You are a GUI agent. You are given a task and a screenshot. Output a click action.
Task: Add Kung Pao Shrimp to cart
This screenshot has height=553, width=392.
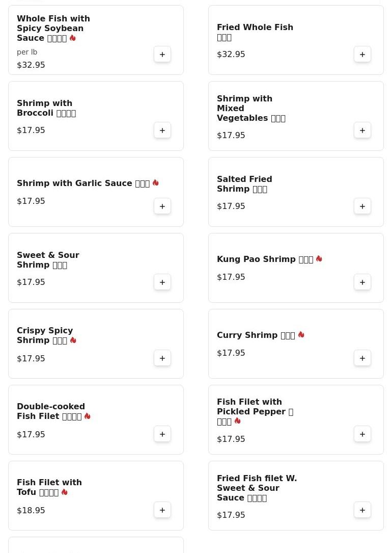362,282
